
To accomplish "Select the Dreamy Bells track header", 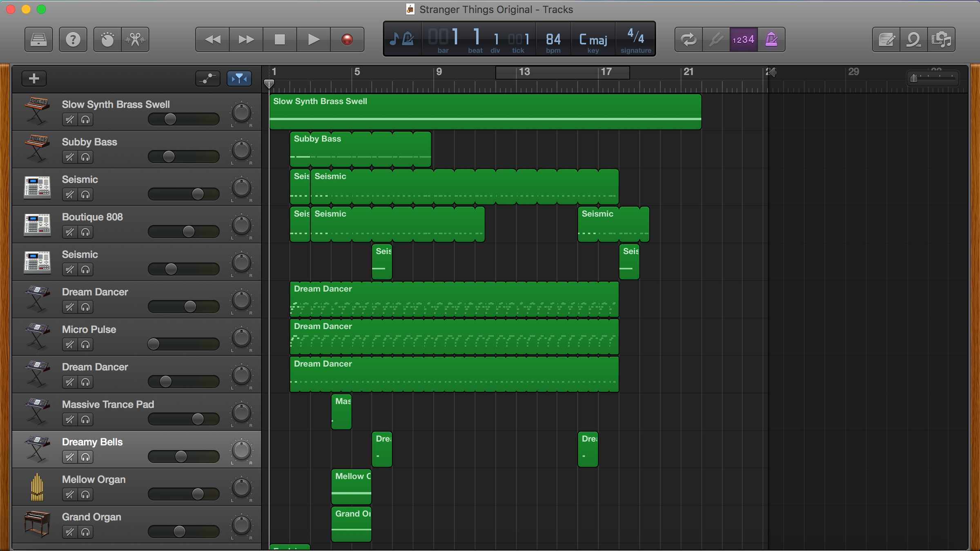I will pos(136,449).
